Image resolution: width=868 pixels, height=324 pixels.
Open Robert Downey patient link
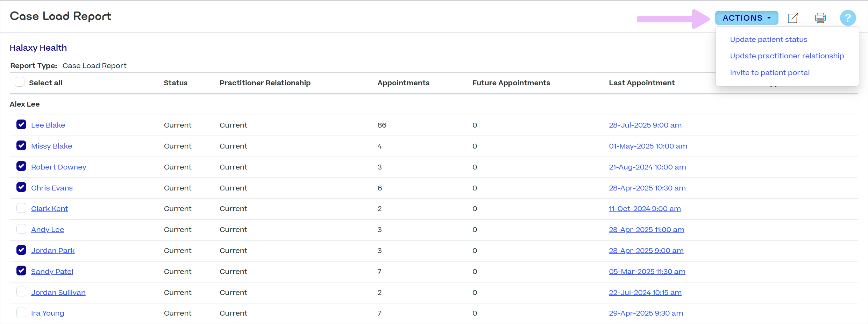(58, 167)
